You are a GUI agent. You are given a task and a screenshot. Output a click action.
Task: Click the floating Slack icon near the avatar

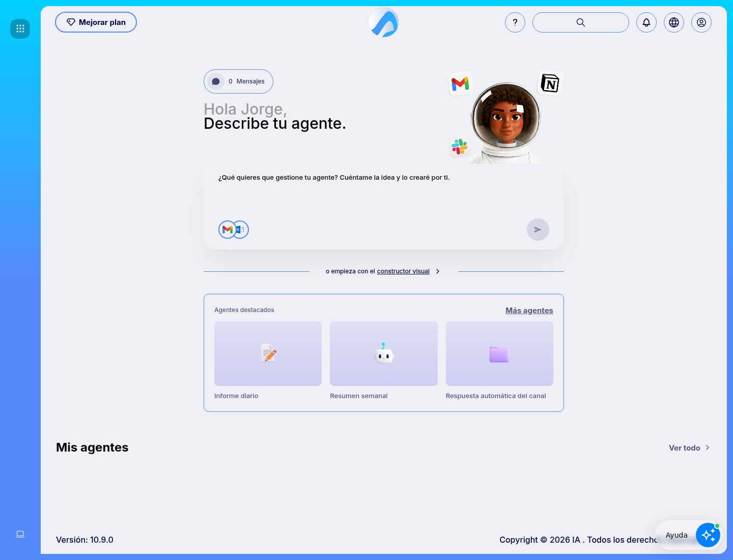pyautogui.click(x=459, y=147)
